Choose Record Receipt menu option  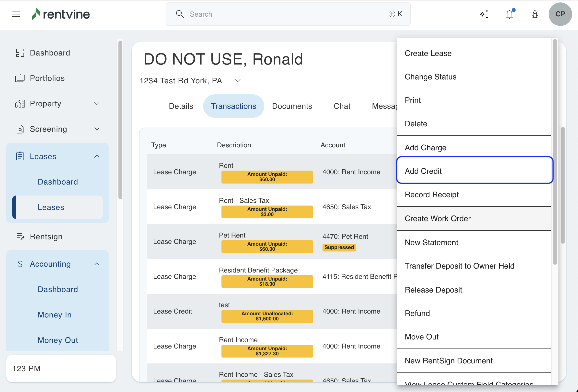pos(431,195)
